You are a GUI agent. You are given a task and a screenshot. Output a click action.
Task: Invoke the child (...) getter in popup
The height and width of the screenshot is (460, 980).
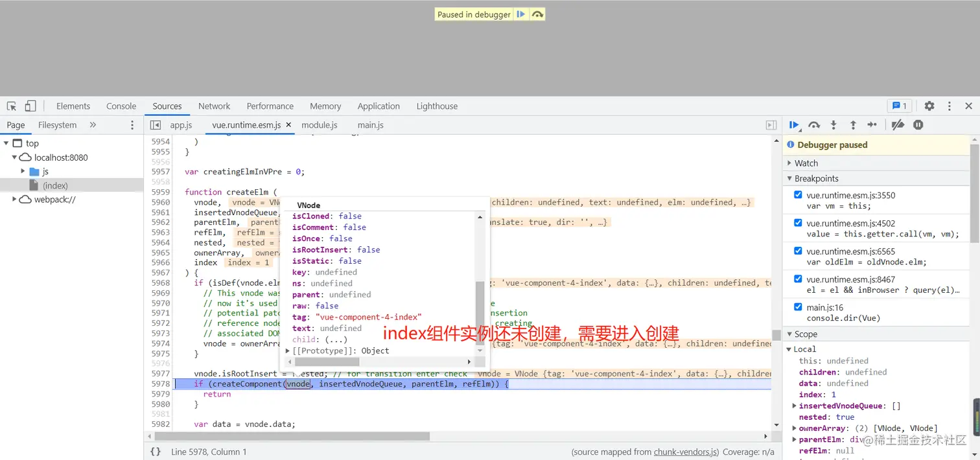pos(336,339)
